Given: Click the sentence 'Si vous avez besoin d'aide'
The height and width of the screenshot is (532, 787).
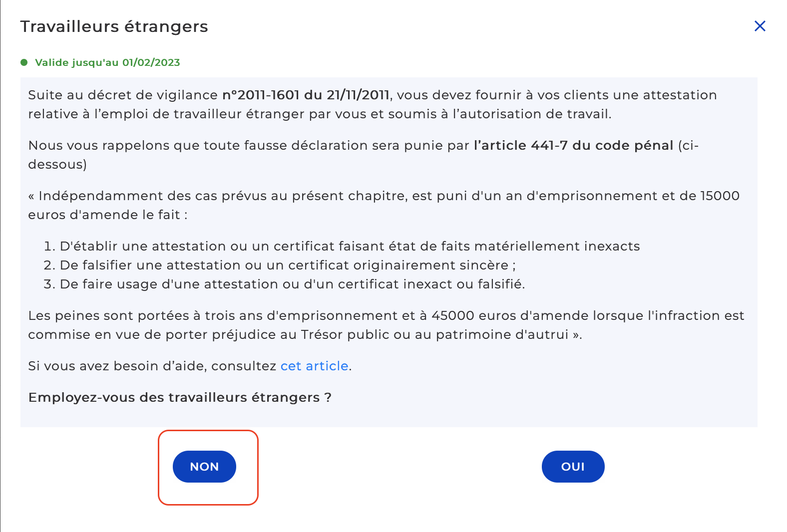Looking at the screenshot, I should pyautogui.click(x=190, y=366).
